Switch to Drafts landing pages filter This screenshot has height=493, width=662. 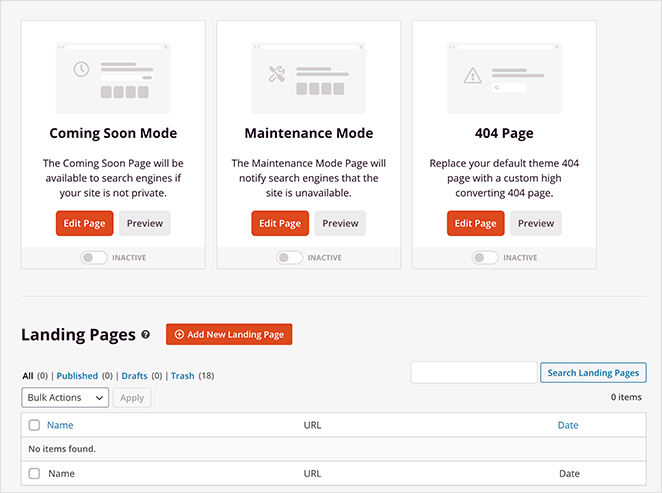pyautogui.click(x=134, y=376)
